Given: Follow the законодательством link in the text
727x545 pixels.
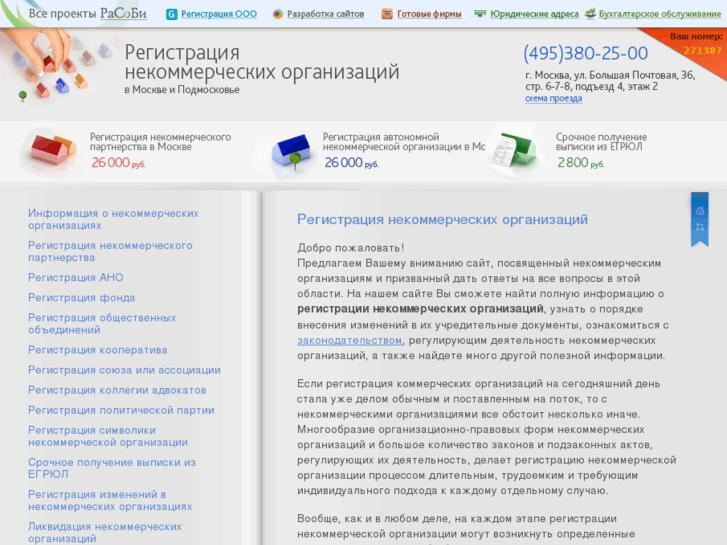Looking at the screenshot, I should click(x=350, y=340).
